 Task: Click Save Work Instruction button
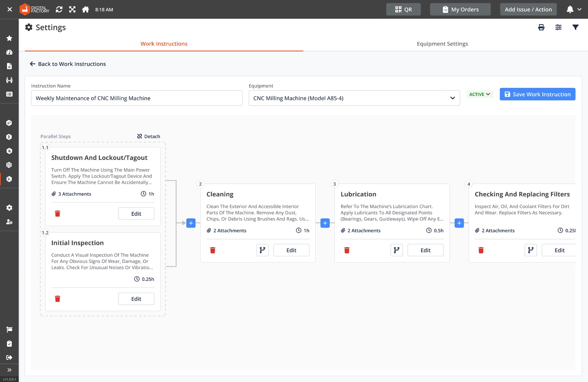(x=537, y=94)
